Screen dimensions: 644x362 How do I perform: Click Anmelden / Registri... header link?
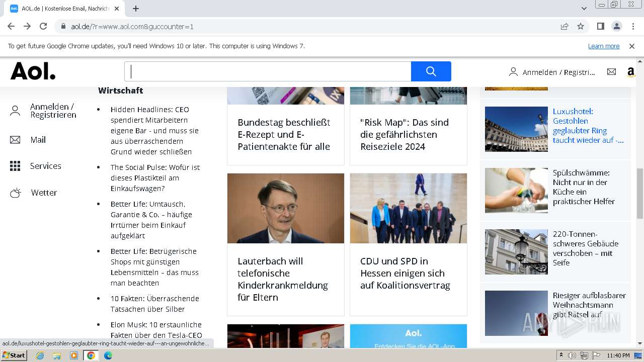coord(558,72)
